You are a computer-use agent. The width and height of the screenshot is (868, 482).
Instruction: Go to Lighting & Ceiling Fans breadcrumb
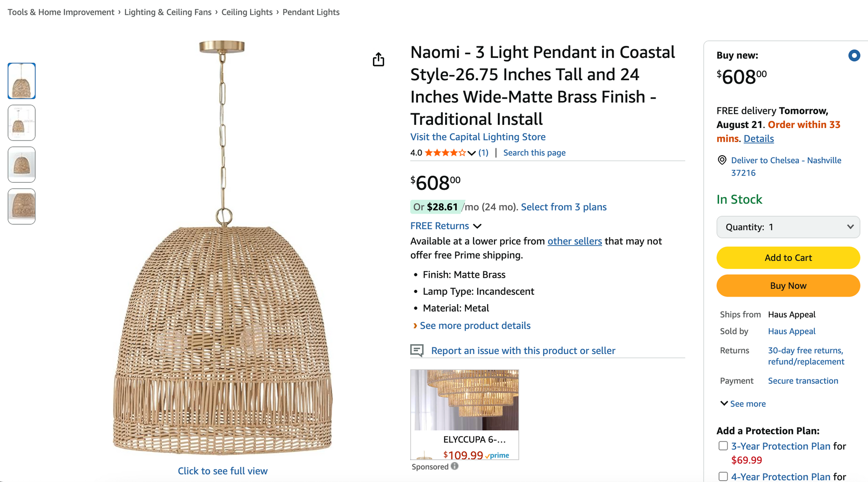[168, 12]
